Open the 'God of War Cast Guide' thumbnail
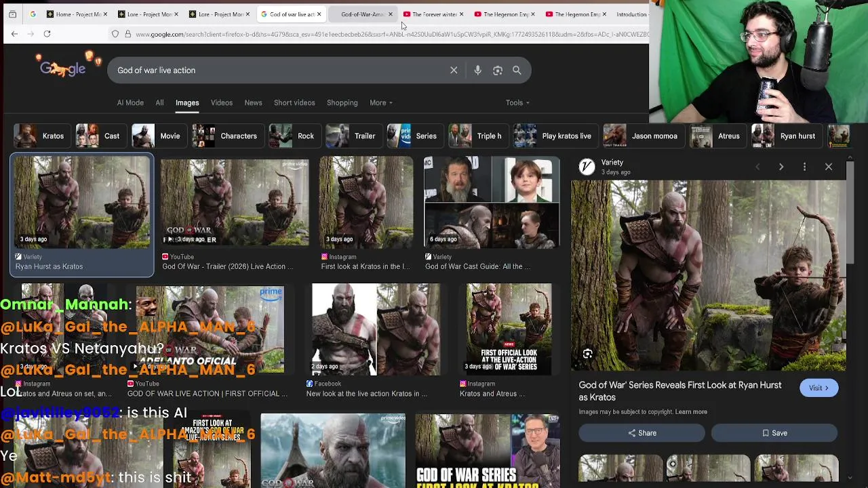This screenshot has height=488, width=868. [492, 203]
